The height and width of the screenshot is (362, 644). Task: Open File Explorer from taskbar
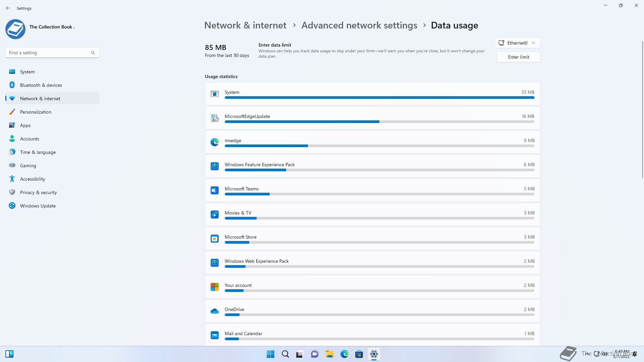pyautogui.click(x=329, y=354)
